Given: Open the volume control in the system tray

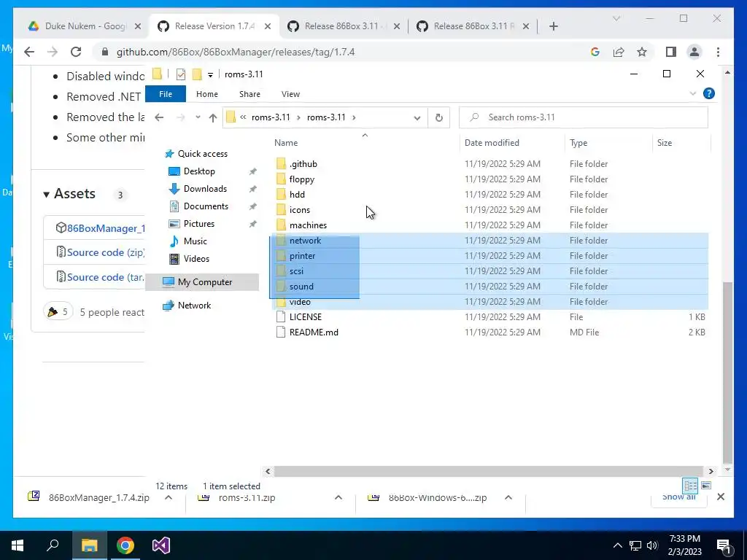Looking at the screenshot, I should pyautogui.click(x=652, y=545).
